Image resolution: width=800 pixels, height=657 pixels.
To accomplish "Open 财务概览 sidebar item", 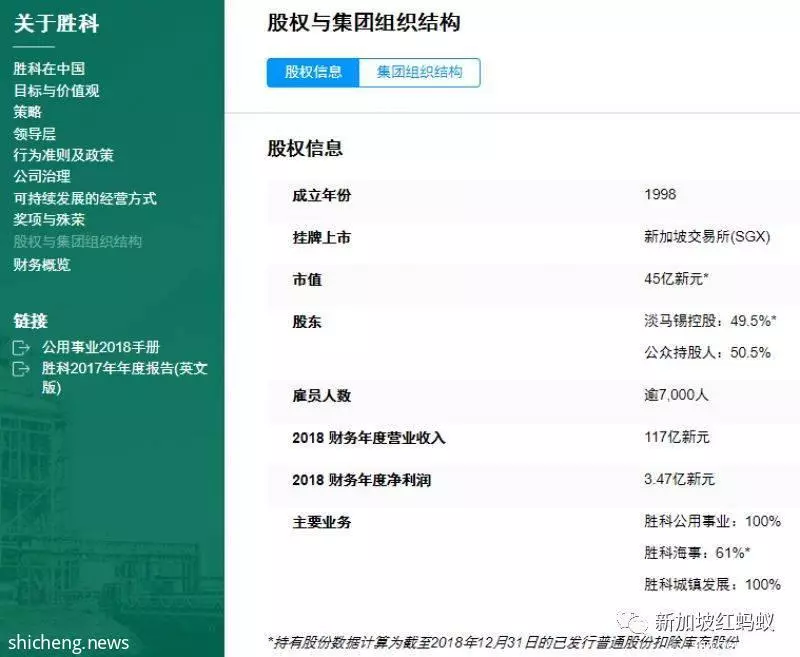I will pos(42,265).
